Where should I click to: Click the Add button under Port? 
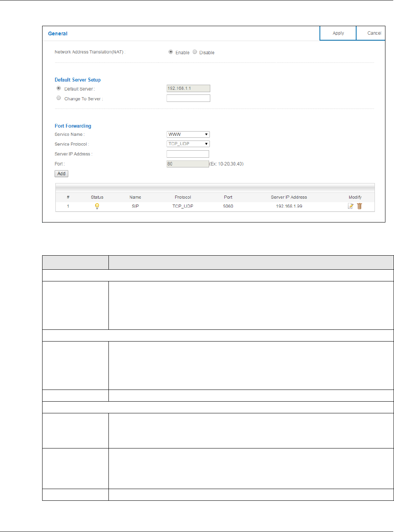[x=61, y=174]
